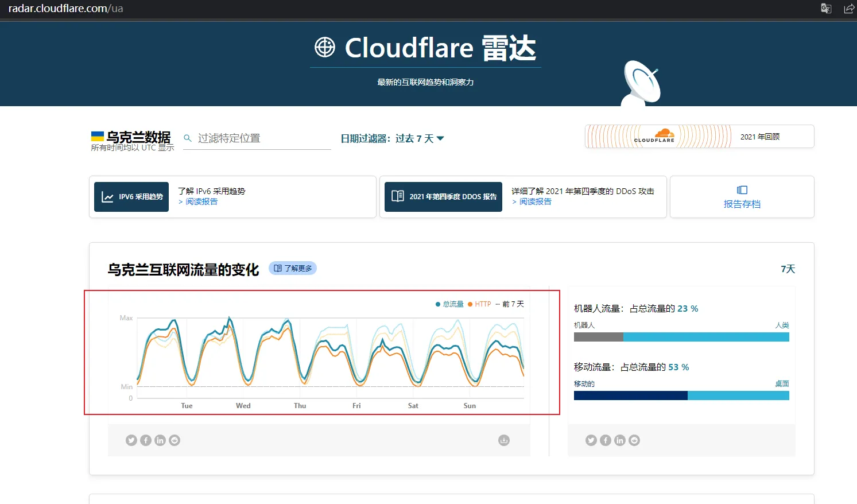Click the mobile versus desktop traffic bar

681,396
